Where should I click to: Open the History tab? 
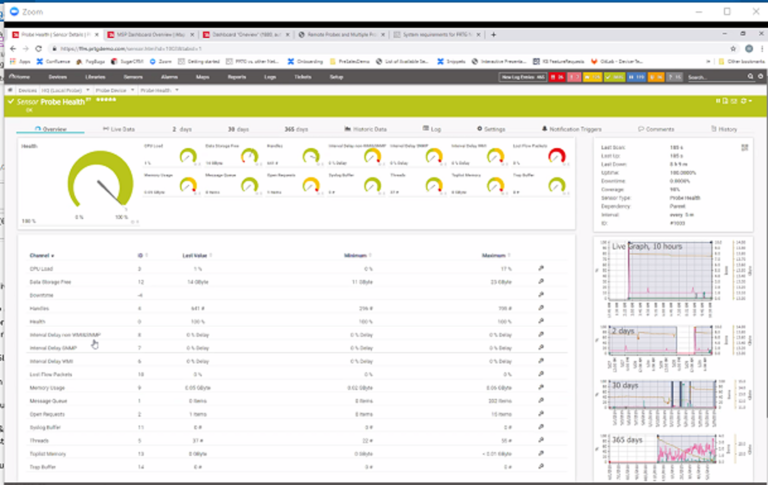724,129
